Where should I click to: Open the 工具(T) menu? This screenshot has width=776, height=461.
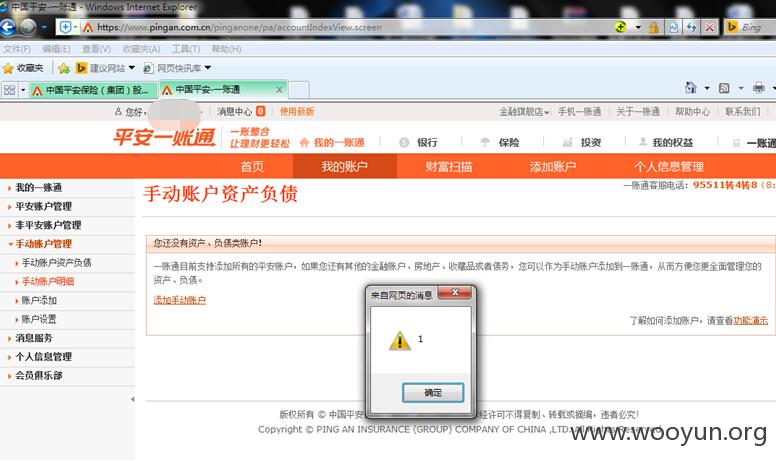(186, 49)
